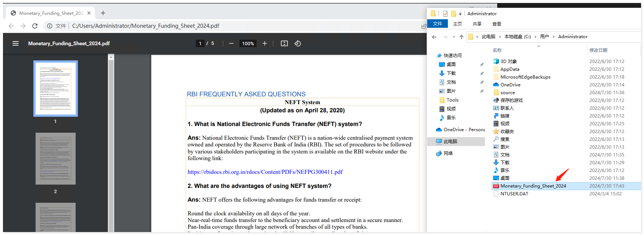Sort files by 修改日期 column header

(598, 50)
